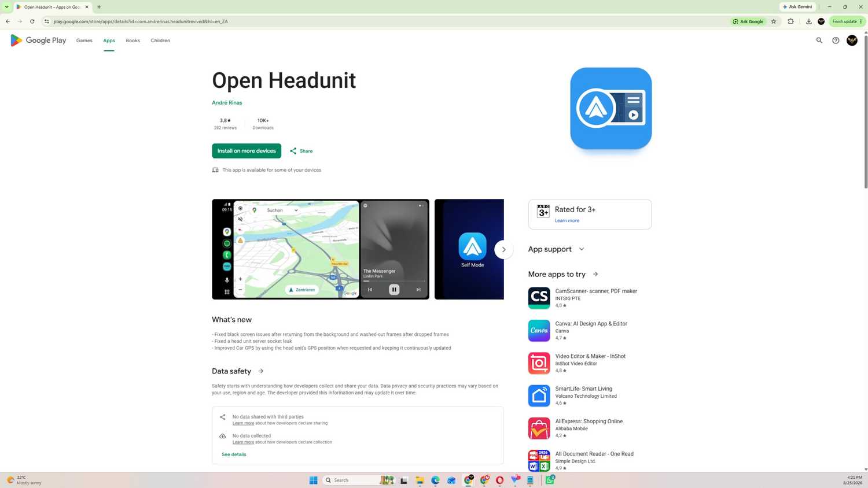Open the Windows Start menu

[313, 480]
